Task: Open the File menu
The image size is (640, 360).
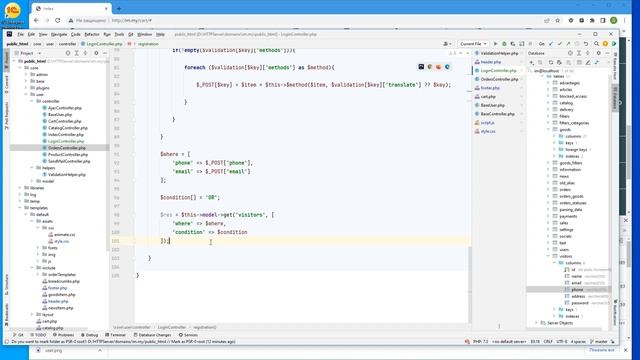Action: click(x=20, y=34)
